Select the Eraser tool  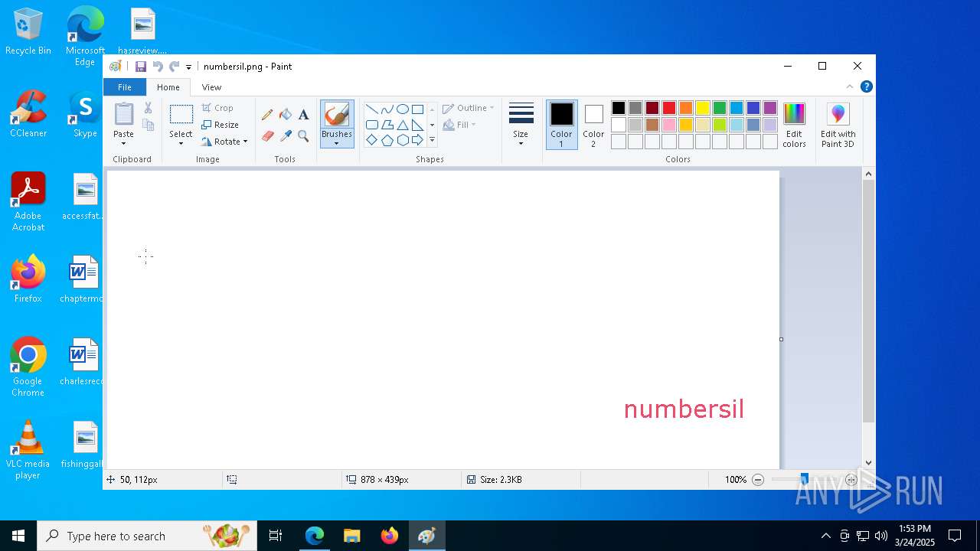267,136
